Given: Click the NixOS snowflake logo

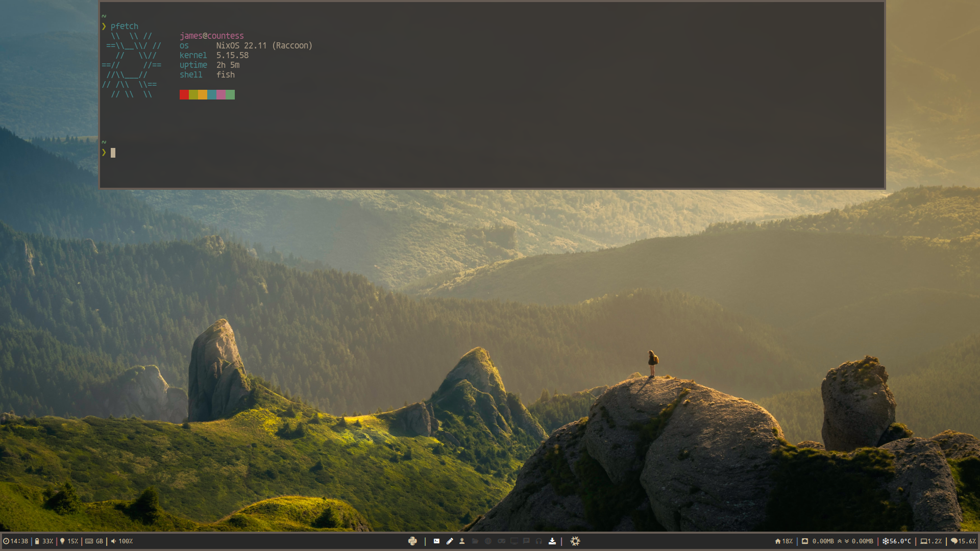Looking at the screenshot, I should pos(575,541).
